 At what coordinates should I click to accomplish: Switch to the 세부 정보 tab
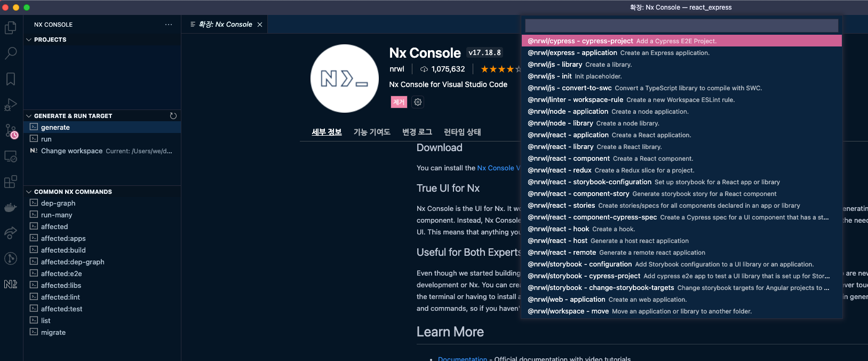click(x=327, y=132)
